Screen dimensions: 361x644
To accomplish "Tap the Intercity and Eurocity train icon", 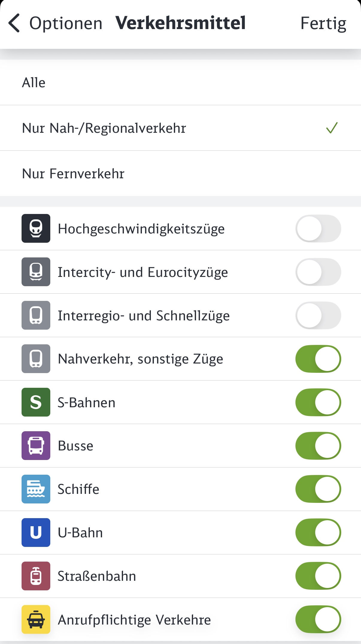I will pyautogui.click(x=36, y=272).
